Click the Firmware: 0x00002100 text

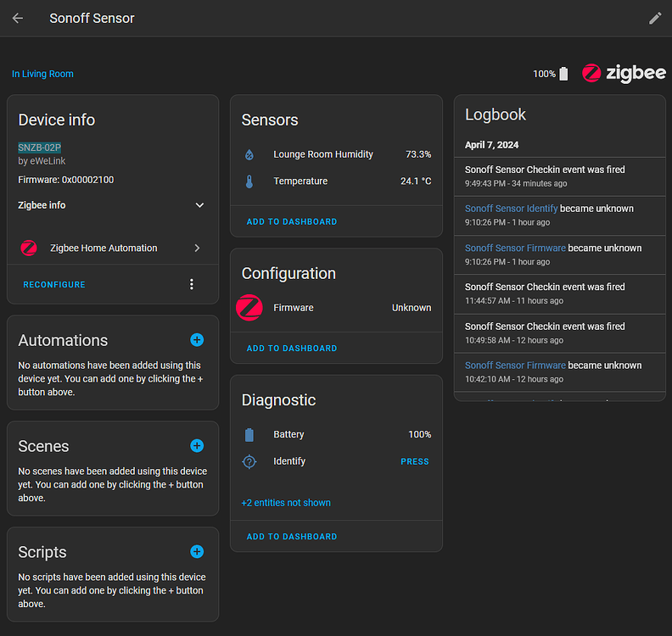click(x=66, y=180)
